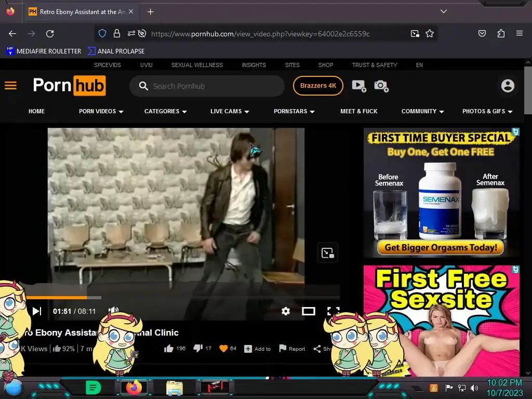Open the orange hamburger site menu
The image size is (532, 399).
point(10,86)
